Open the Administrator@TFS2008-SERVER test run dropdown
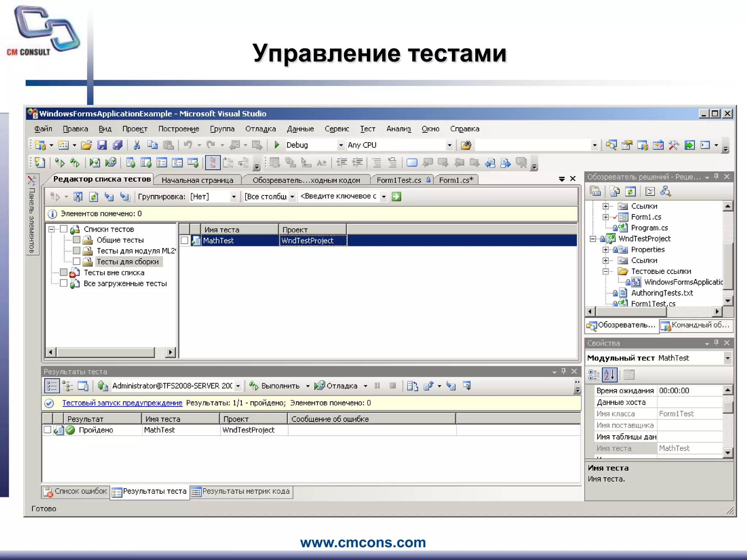Image resolution: width=747 pixels, height=560 pixels. (238, 386)
